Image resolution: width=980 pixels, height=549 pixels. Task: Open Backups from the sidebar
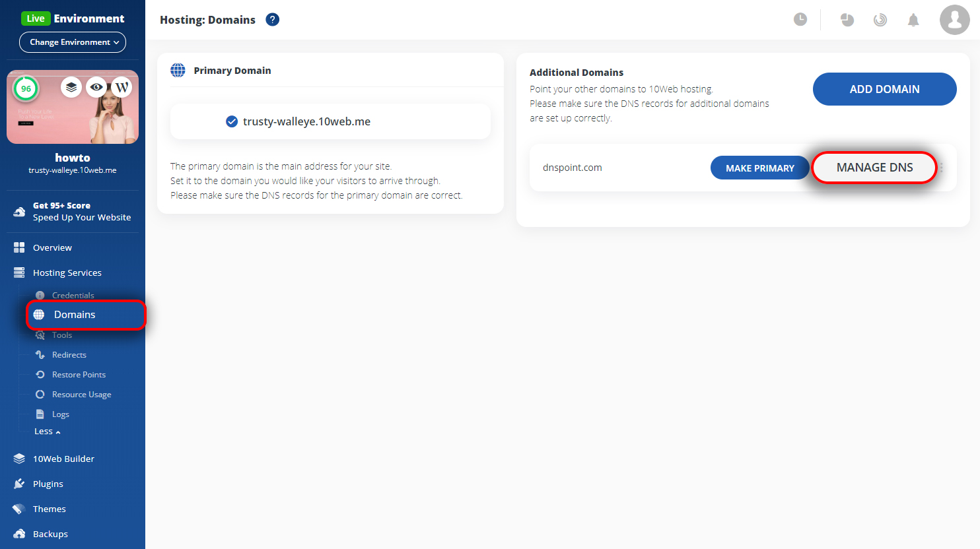click(50, 534)
